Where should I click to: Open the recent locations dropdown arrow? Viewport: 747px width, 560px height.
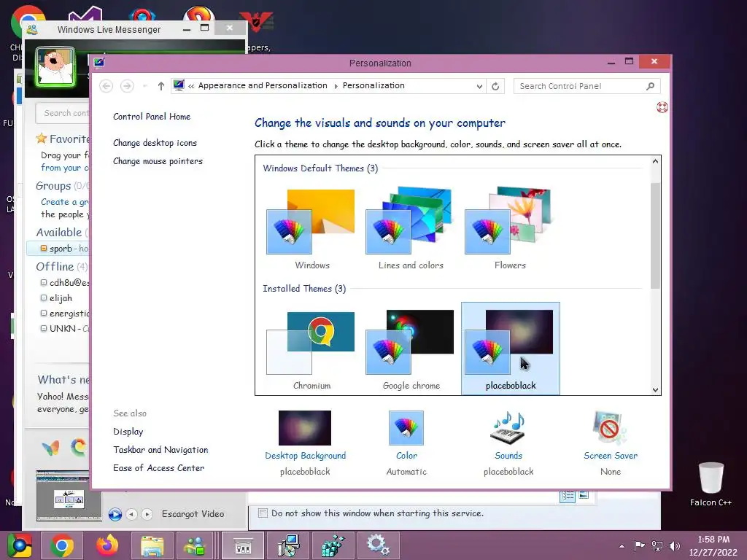click(145, 86)
